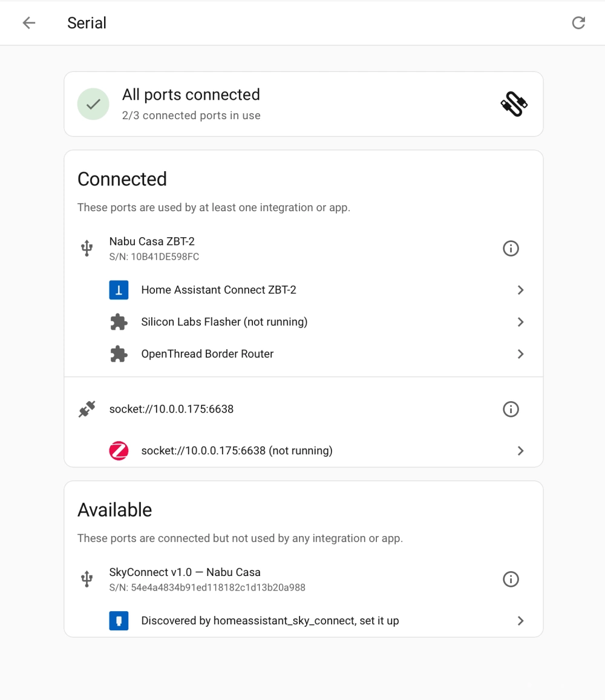Click the blue Home Assistant Connect ZBT-2 icon
Image resolution: width=605 pixels, height=700 pixels.
[x=119, y=290]
